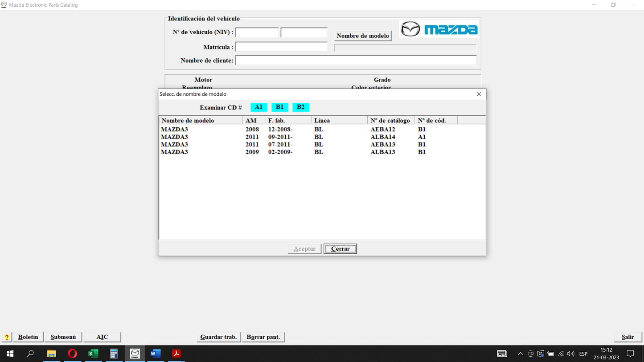Click the A1 code cell in ALBA14 row
This screenshot has height=362, width=644.
point(422,137)
